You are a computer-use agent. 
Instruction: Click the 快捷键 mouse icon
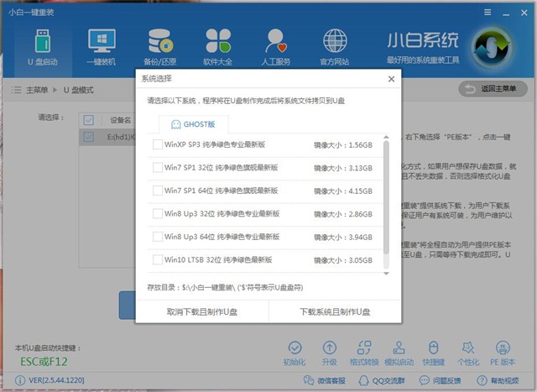coord(434,348)
